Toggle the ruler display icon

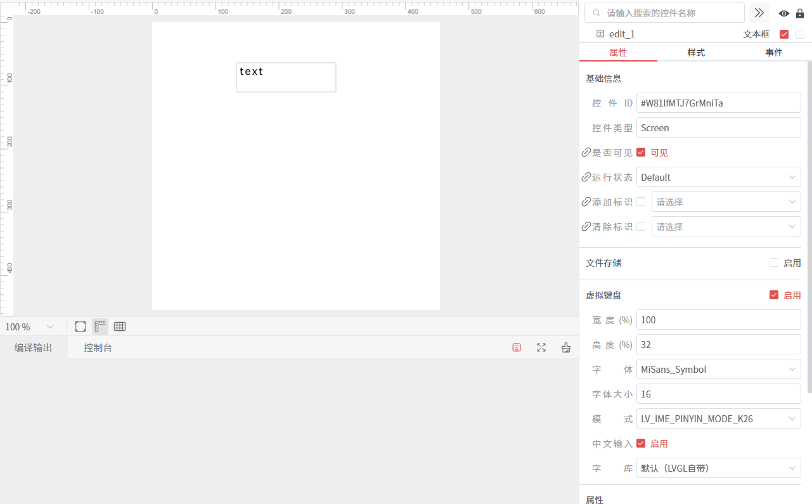pos(100,326)
